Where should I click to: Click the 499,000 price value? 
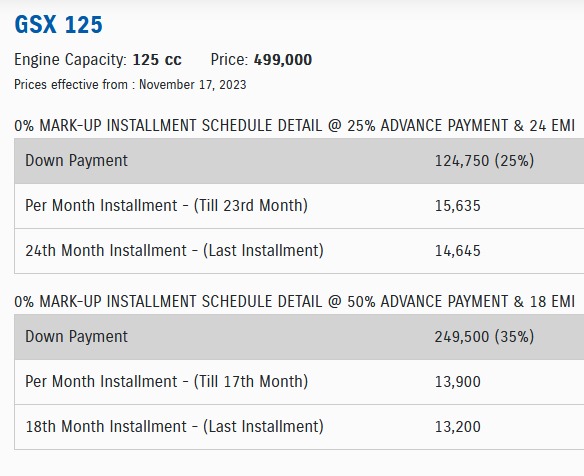pyautogui.click(x=283, y=60)
